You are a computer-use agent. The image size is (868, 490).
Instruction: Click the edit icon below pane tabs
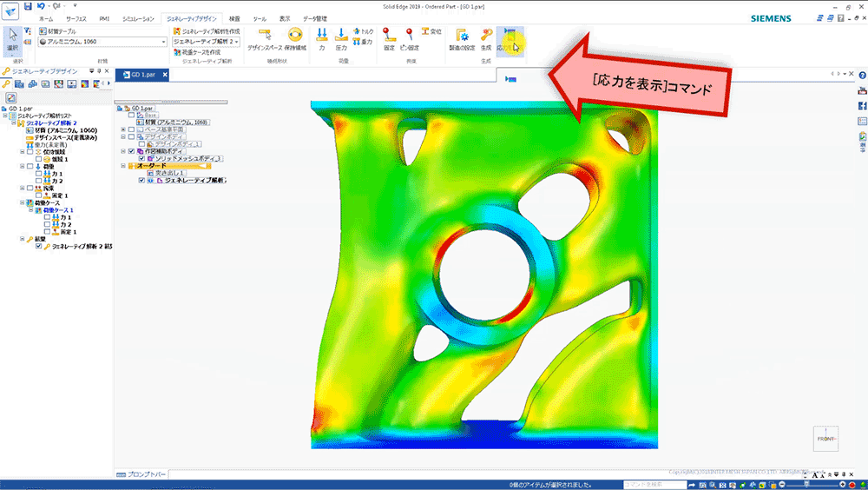point(10,97)
